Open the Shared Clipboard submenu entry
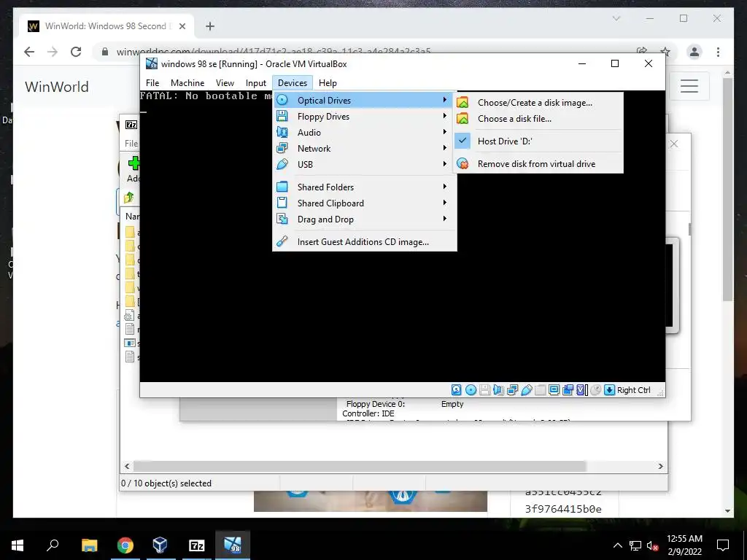 (x=365, y=203)
